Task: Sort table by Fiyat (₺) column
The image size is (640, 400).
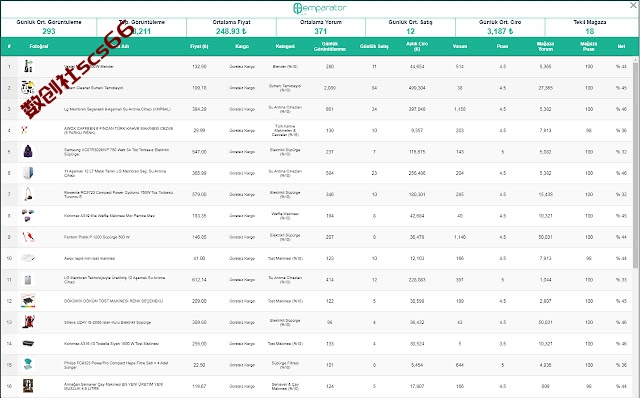Action: coord(199,47)
